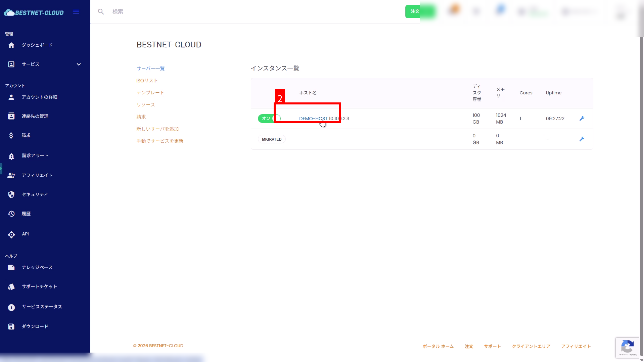
Task: Click the wrench icon for DEMO-HOST row
Action: pos(582,119)
